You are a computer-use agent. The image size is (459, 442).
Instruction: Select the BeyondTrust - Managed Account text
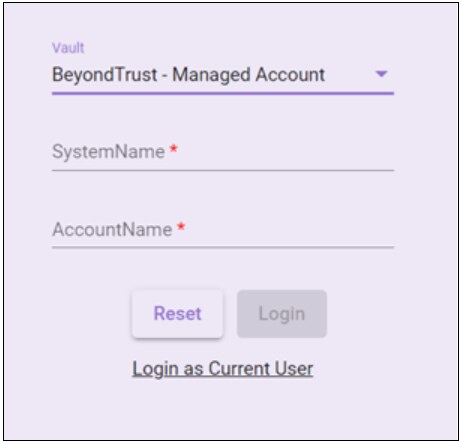coord(188,74)
